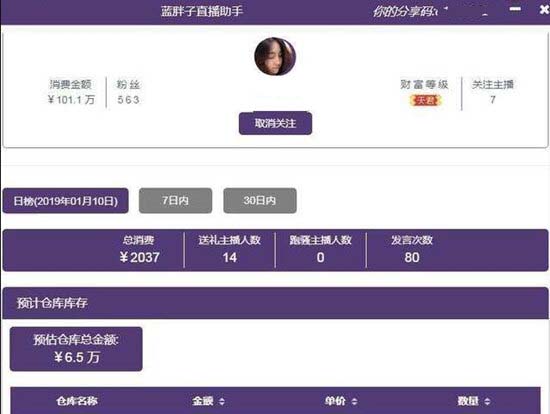The image size is (550, 414).
Task: Close the 蓝胖子直播助手 window
Action: pos(544,9)
